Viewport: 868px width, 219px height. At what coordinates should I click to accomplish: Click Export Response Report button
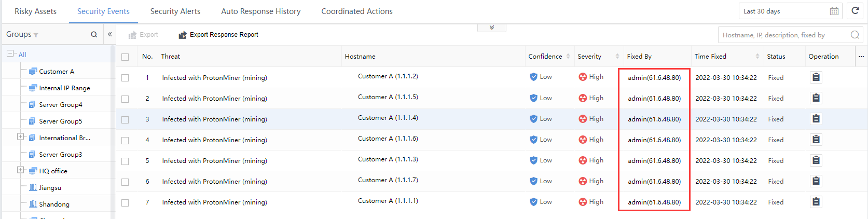click(x=218, y=35)
